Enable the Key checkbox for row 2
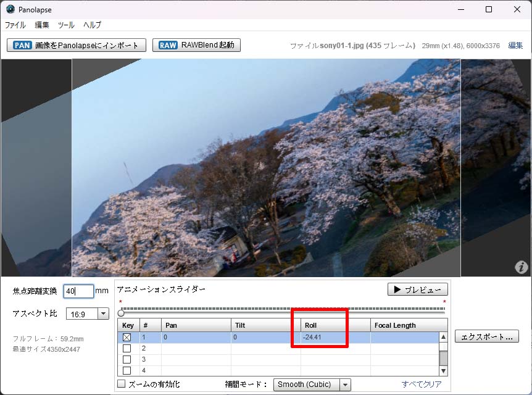The height and width of the screenshot is (395, 532). [127, 348]
